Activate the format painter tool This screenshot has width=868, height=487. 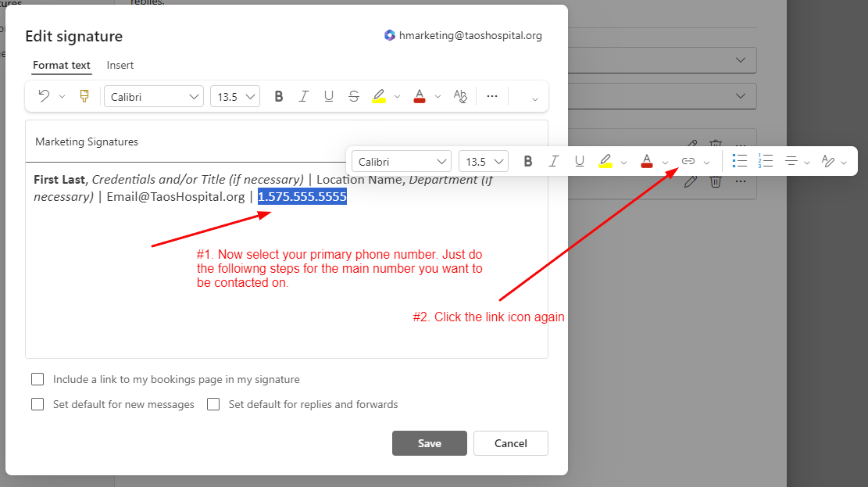point(84,96)
